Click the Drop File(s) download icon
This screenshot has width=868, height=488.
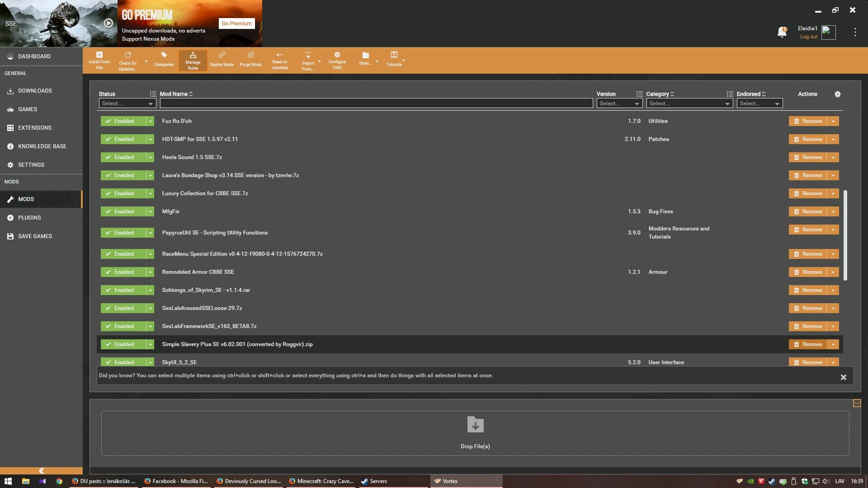pyautogui.click(x=475, y=424)
